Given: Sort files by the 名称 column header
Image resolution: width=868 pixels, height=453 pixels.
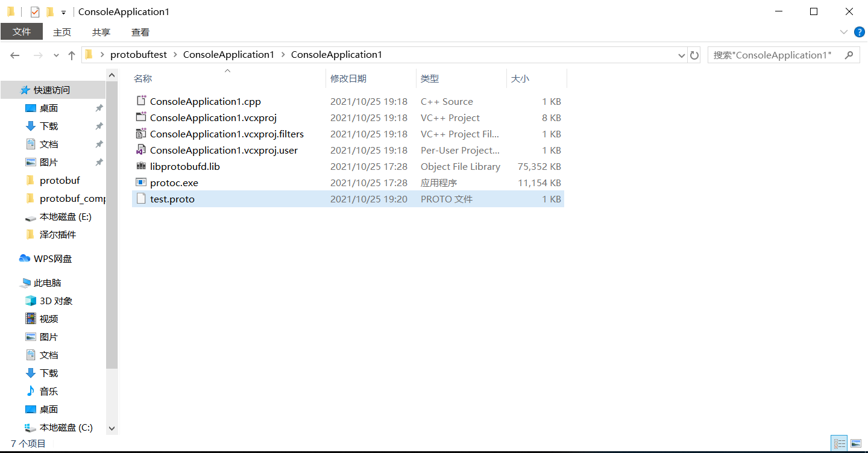Looking at the screenshot, I should [143, 78].
